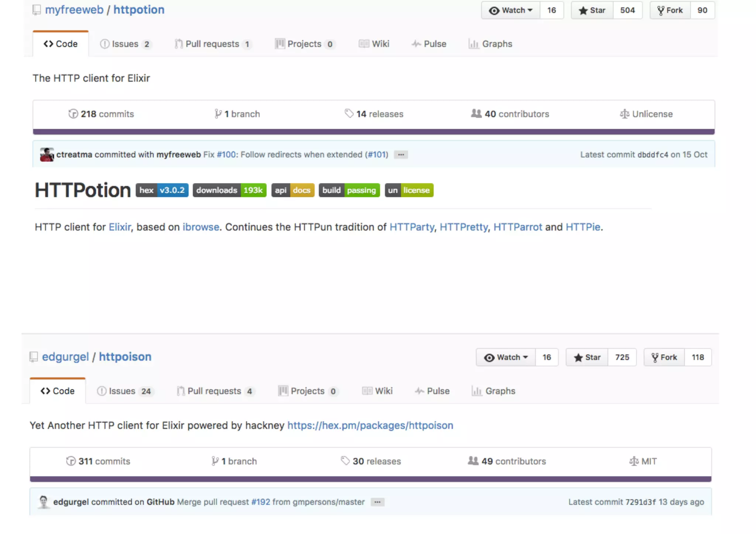756x534 pixels.
Task: Open issue #100 link
Action: coord(226,155)
